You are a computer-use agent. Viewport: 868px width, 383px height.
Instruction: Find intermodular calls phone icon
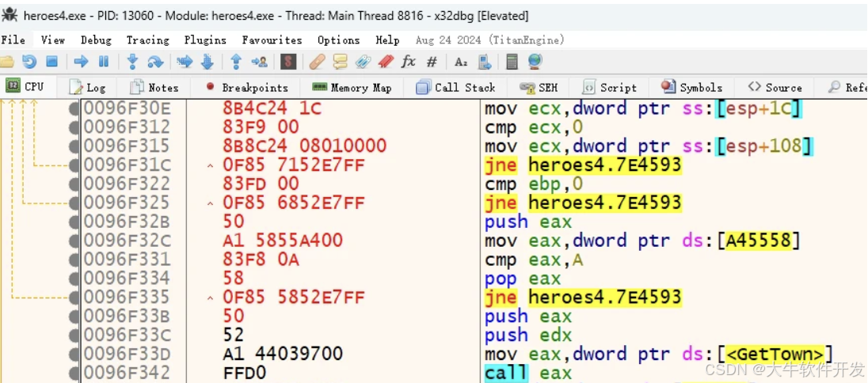485,62
